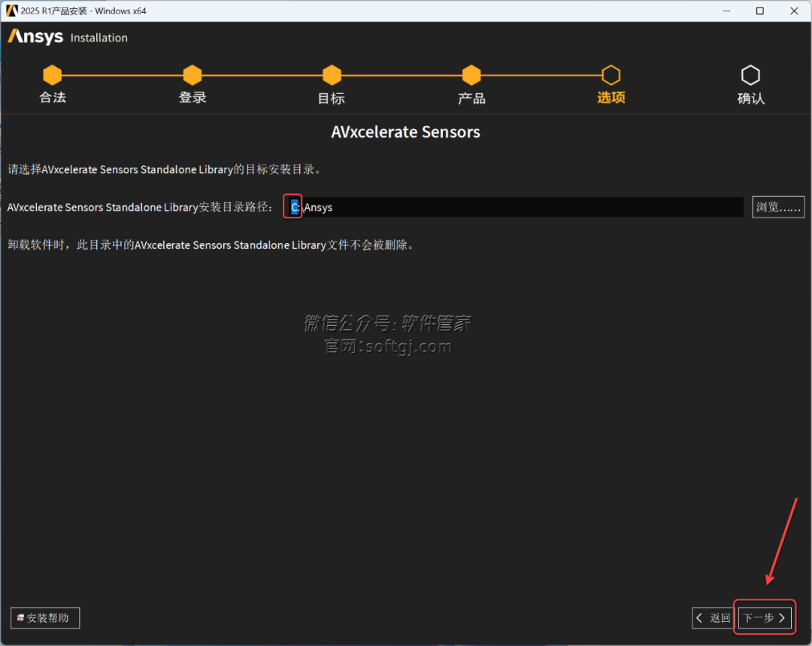The height and width of the screenshot is (646, 812).
Task: Click the 合法 step hexagon icon
Action: tap(53, 75)
